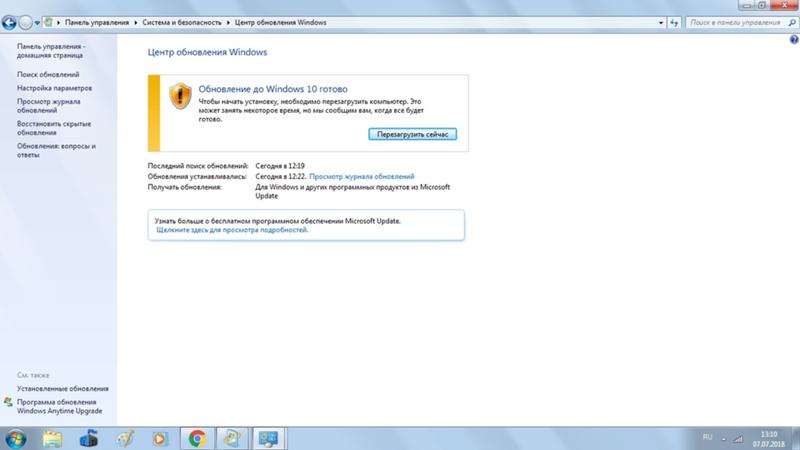Launch Paint palette icon from taskbar
The height and width of the screenshot is (450, 800).
(x=124, y=439)
